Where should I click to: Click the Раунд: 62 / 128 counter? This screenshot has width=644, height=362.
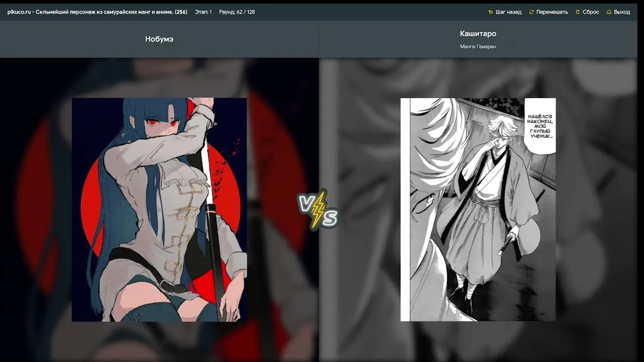point(237,12)
